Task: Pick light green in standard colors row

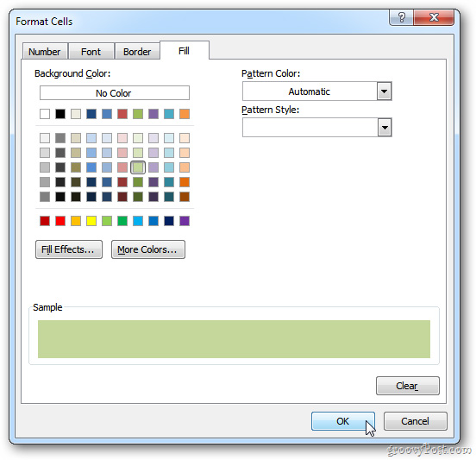Action: (107, 221)
